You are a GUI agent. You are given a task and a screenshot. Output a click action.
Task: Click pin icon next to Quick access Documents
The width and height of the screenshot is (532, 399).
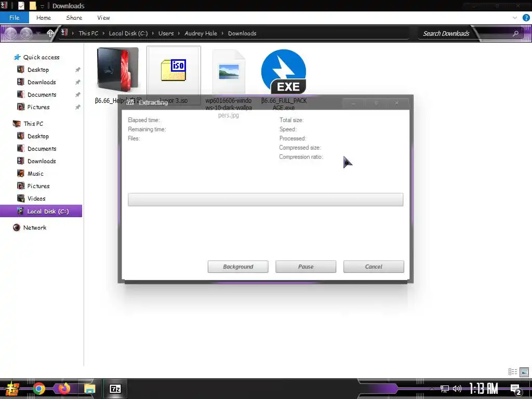pos(78,95)
